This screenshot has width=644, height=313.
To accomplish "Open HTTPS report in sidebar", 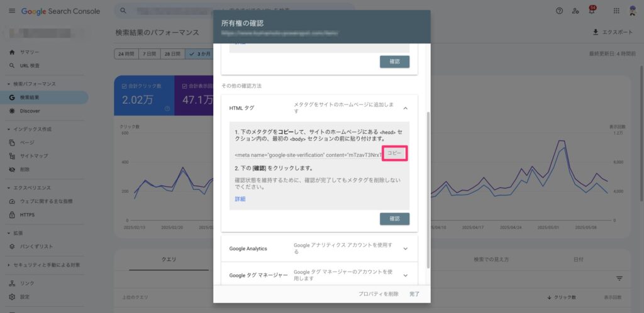I will [x=28, y=214].
